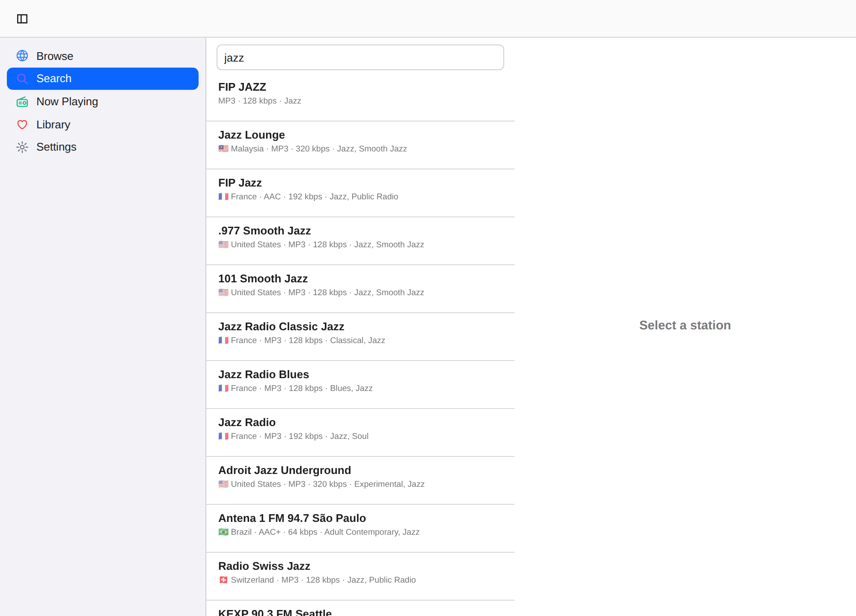Focus the jazz search field
The width and height of the screenshot is (856, 616).
(x=360, y=57)
